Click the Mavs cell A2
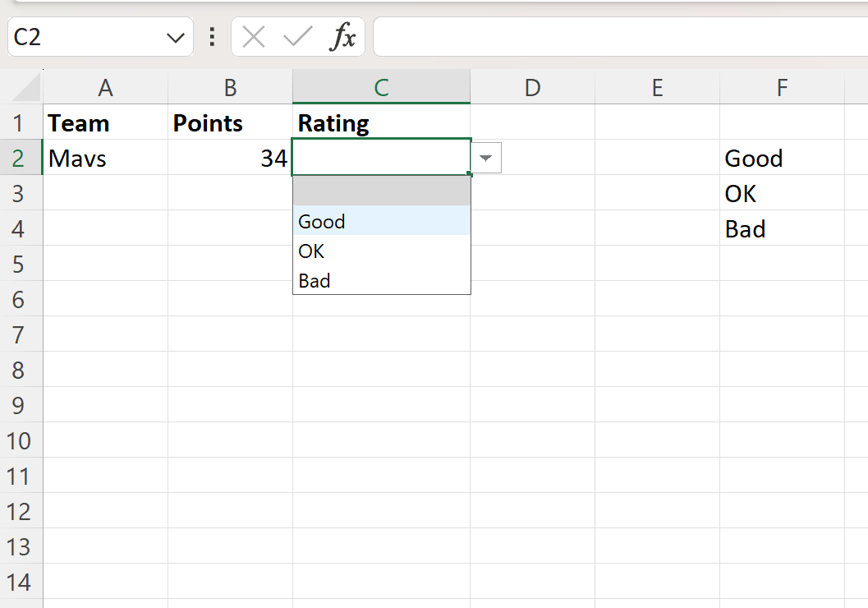Image resolution: width=868 pixels, height=608 pixels. tap(105, 158)
